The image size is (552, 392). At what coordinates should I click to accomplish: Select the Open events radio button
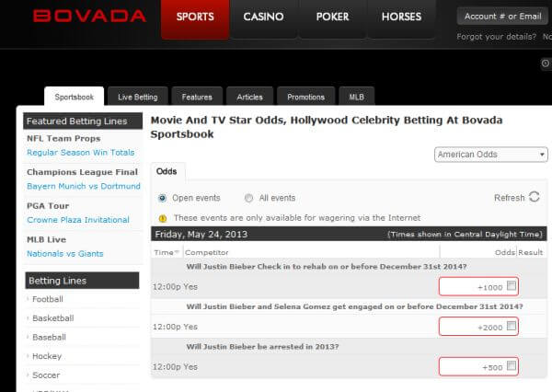click(x=162, y=198)
